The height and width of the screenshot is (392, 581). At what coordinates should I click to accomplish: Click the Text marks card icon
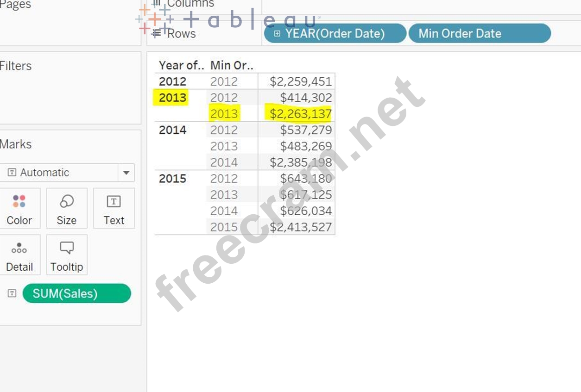(x=114, y=201)
